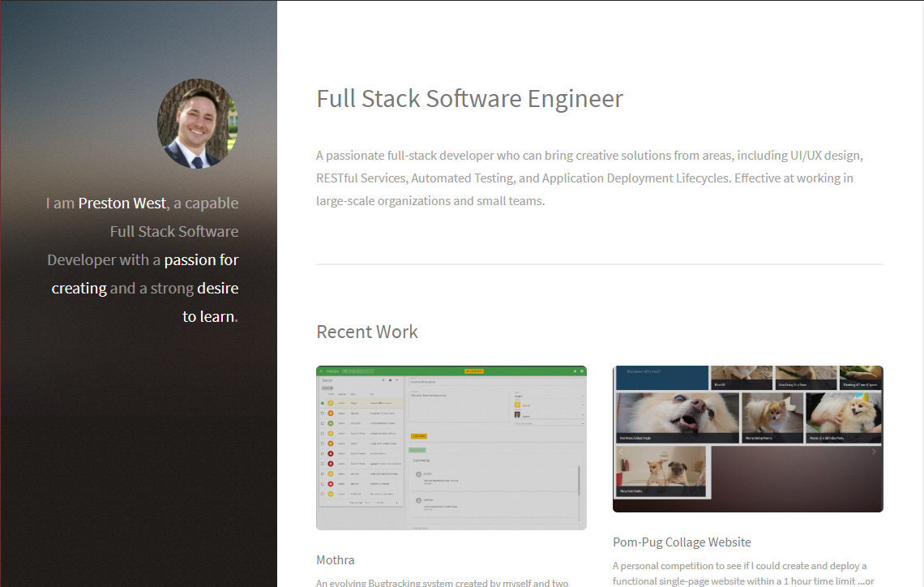Screen dimensions: 924x587
Task: Click the hamburger menu icon in the Mothra header
Action: (x=321, y=371)
